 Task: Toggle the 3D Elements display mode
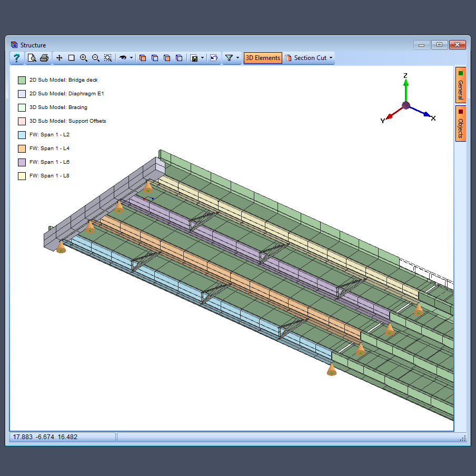[263, 58]
